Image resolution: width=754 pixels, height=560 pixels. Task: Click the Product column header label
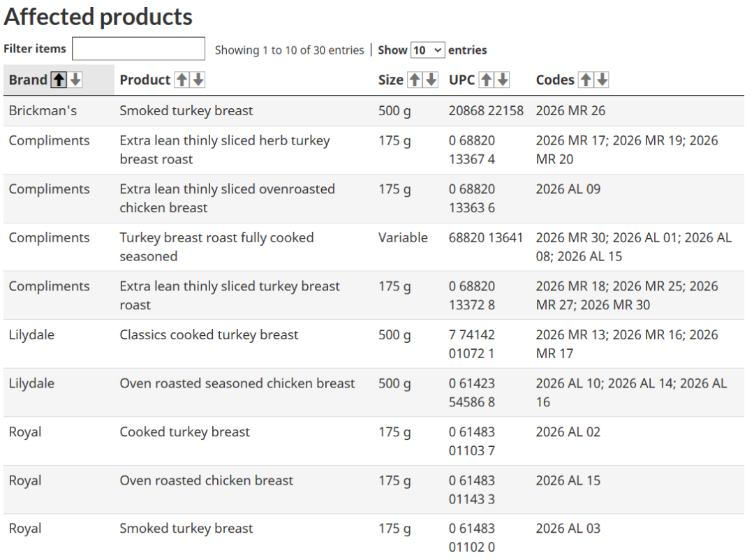click(x=145, y=80)
